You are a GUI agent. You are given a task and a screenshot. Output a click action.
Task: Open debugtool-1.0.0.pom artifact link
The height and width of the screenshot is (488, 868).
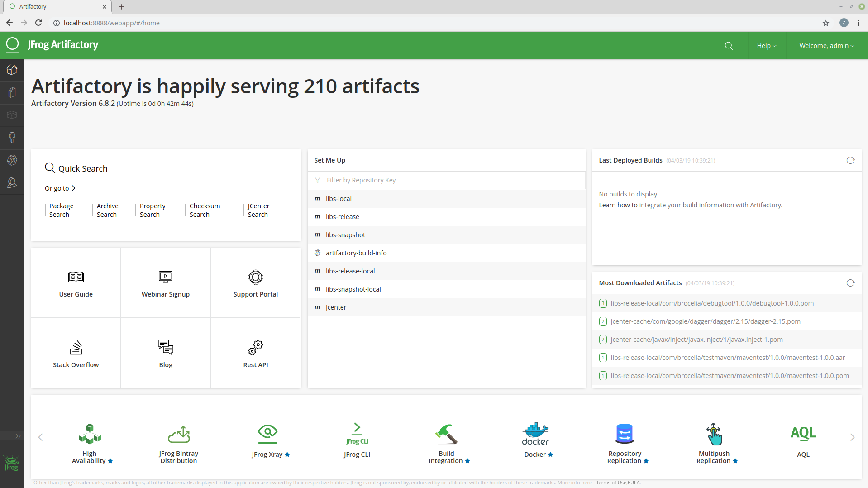tap(712, 303)
